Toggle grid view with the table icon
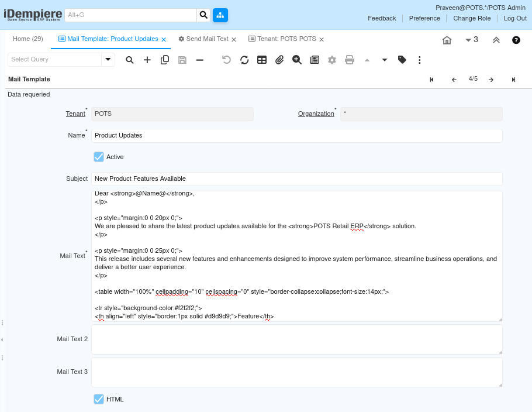532x412 pixels. [x=262, y=60]
